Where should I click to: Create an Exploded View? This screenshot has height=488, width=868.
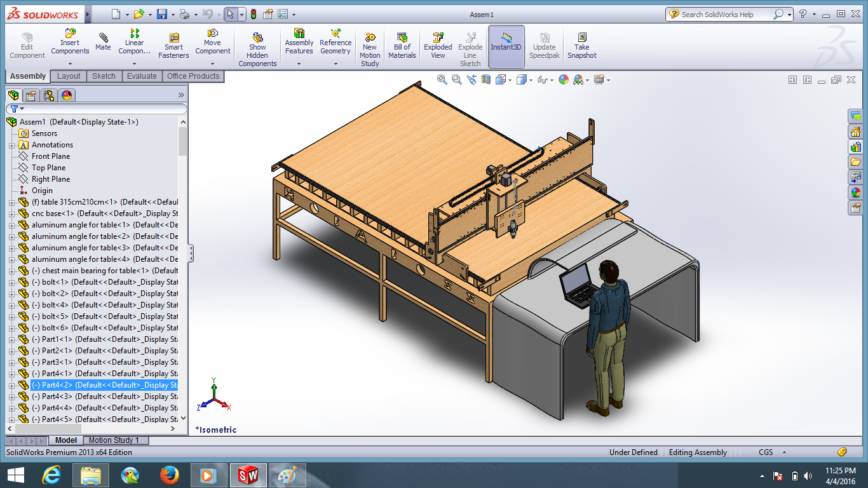[438, 46]
